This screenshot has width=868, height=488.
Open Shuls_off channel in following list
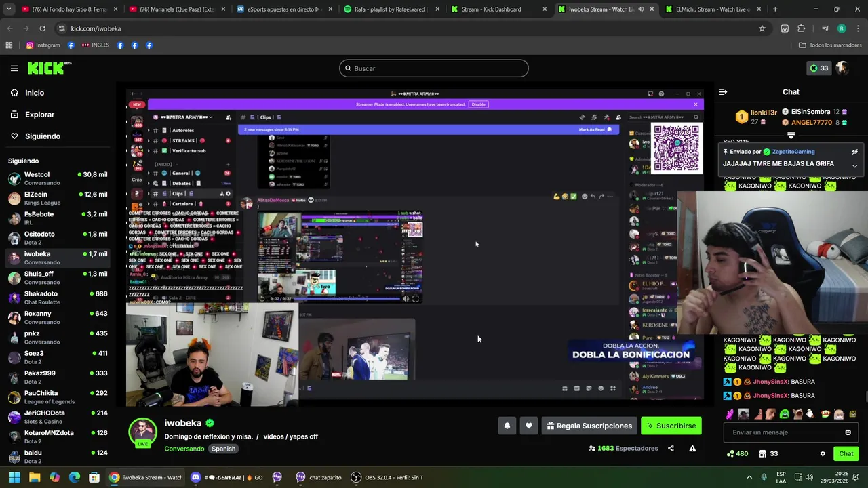[x=58, y=278]
